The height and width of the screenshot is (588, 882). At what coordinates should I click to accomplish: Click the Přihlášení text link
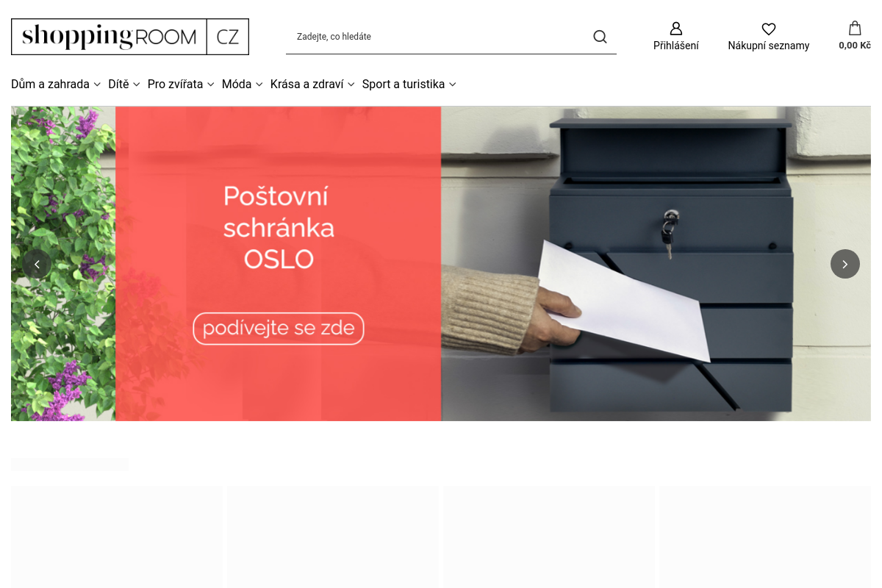pos(676,46)
